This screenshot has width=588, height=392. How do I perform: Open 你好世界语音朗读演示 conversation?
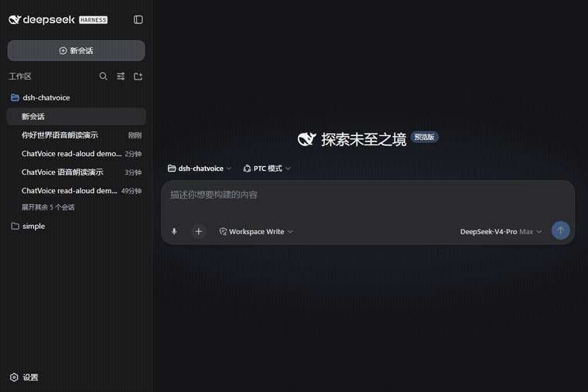tap(76, 135)
